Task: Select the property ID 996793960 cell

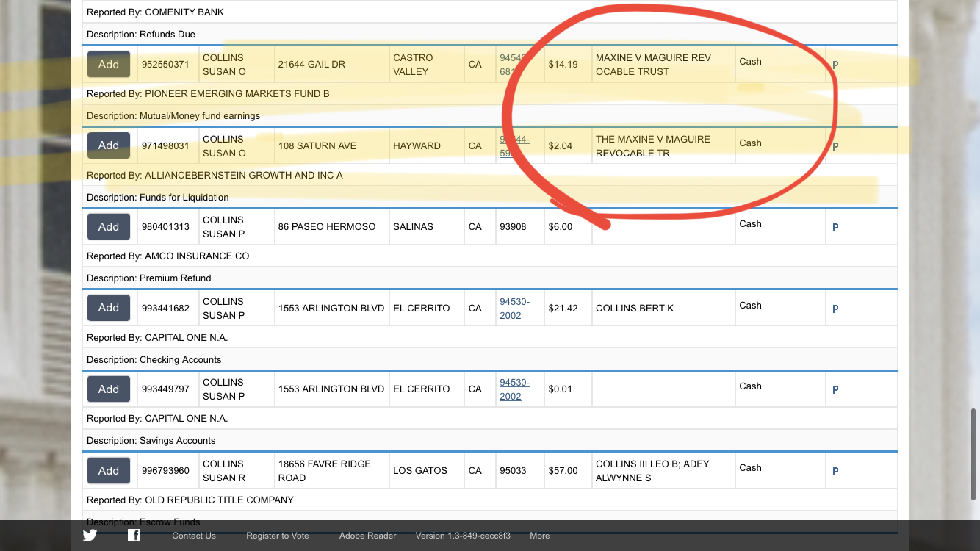Action: 168,471
